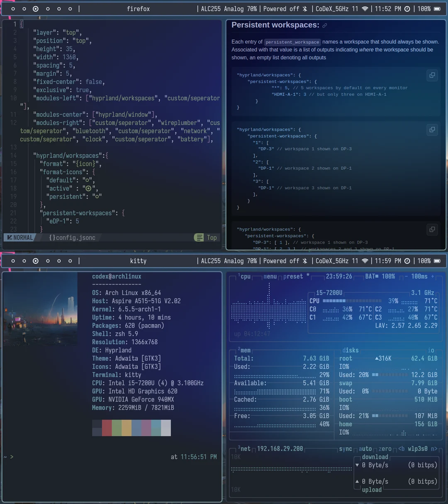This screenshot has height=504, width=448.
Task: Click the NORMAL mode indicator in the statusline
Action: coord(19,237)
